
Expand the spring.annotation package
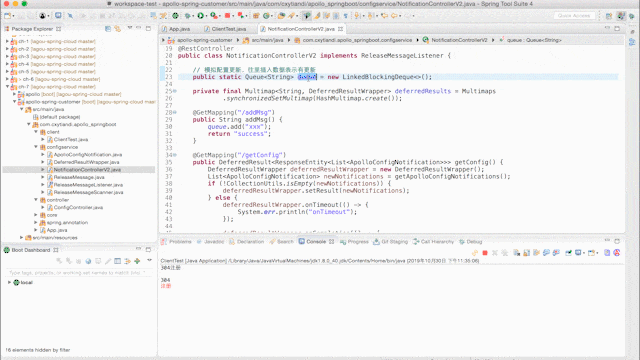(x=36, y=222)
